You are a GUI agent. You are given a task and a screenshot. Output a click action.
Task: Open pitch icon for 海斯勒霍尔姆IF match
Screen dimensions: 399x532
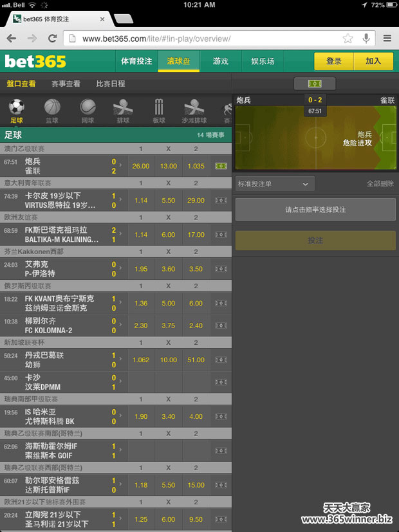[221, 450]
